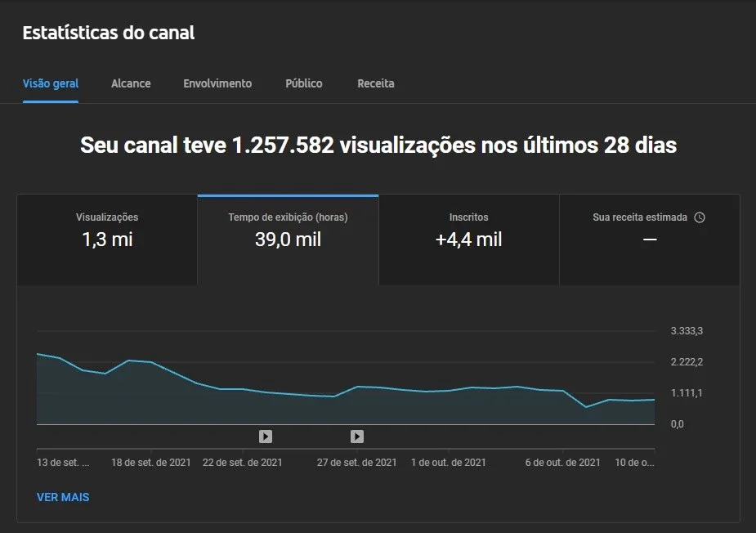This screenshot has width=756, height=533.
Task: Click the chart peak at 13 de set.
Action: 38,354
